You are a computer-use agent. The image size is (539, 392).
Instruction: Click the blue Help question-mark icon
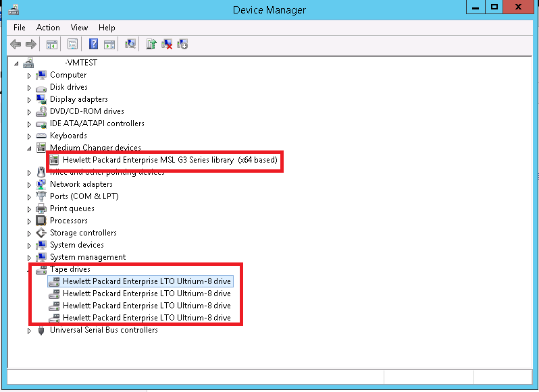[x=93, y=44]
